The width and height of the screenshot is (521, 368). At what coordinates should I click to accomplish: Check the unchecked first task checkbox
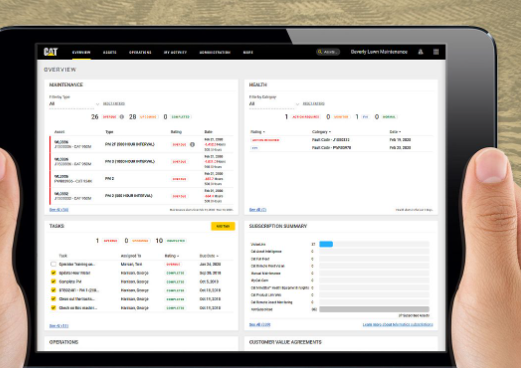[53, 264]
